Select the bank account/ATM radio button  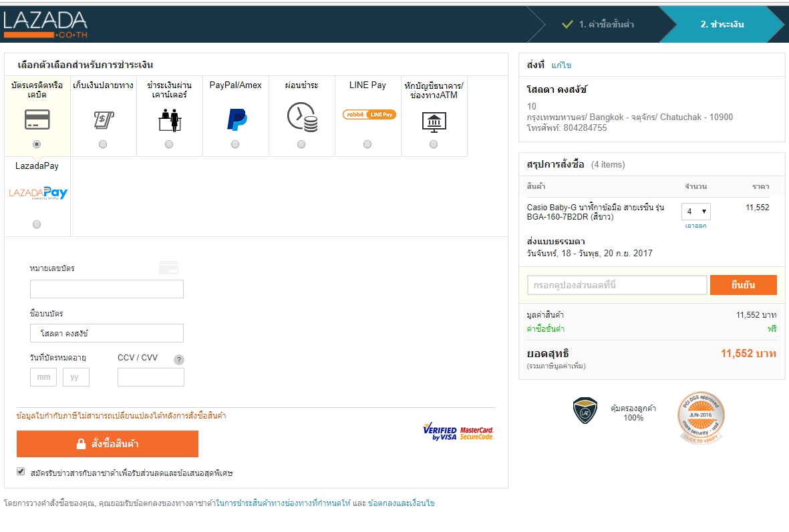pyautogui.click(x=433, y=144)
